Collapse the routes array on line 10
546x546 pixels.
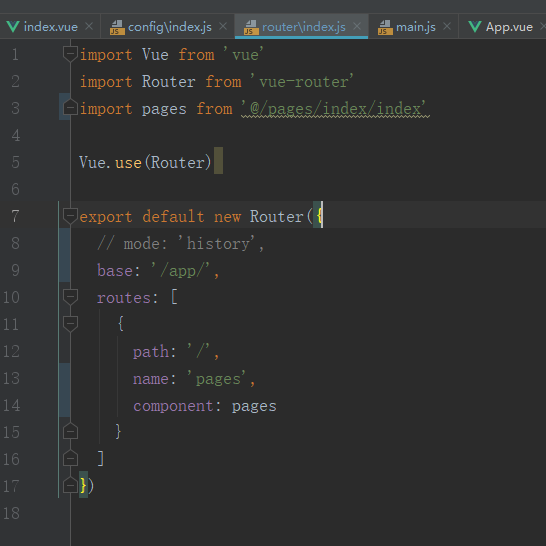(70, 297)
